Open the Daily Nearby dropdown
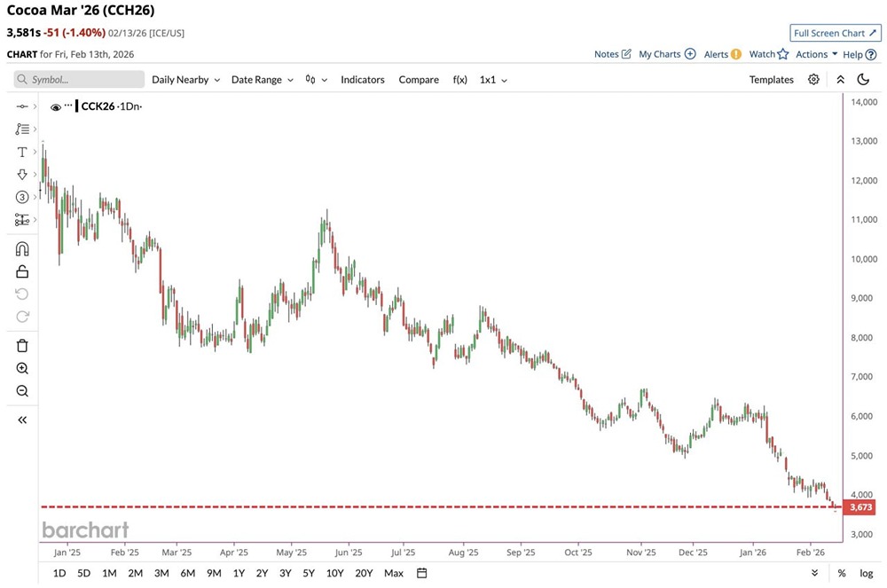 (185, 80)
